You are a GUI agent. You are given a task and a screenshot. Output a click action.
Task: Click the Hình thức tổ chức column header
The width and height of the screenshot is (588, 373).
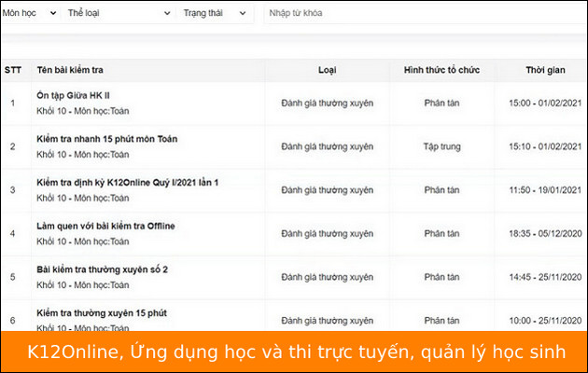tap(441, 70)
